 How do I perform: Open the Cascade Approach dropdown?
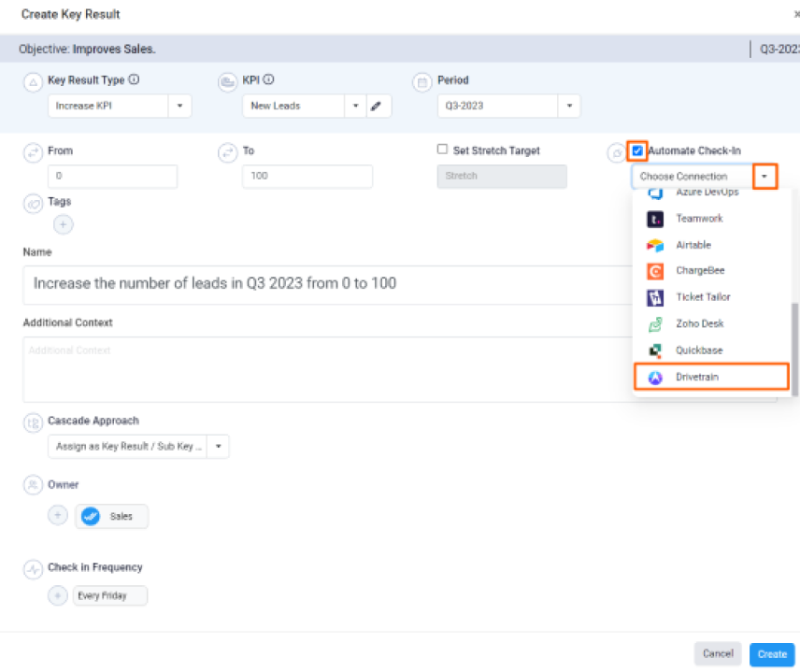pos(219,447)
